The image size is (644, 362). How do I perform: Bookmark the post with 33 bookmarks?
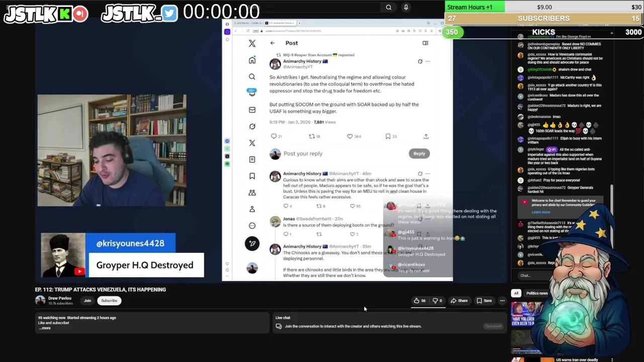[x=388, y=136]
